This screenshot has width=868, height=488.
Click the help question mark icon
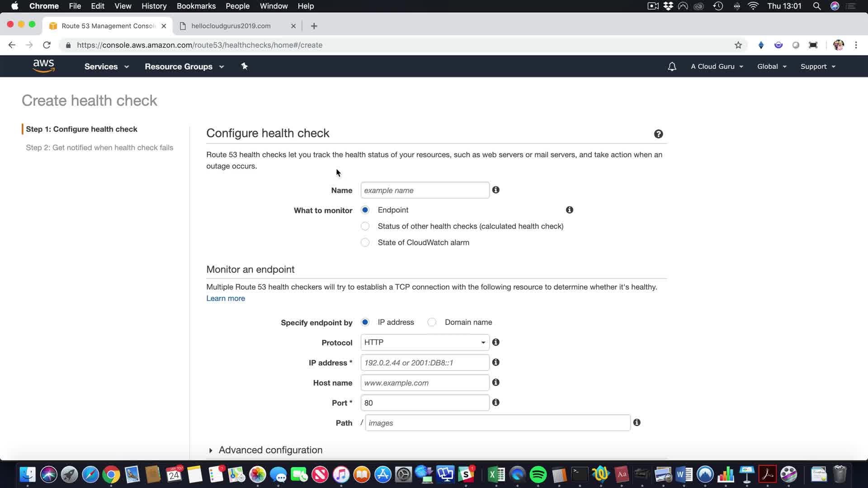click(658, 134)
